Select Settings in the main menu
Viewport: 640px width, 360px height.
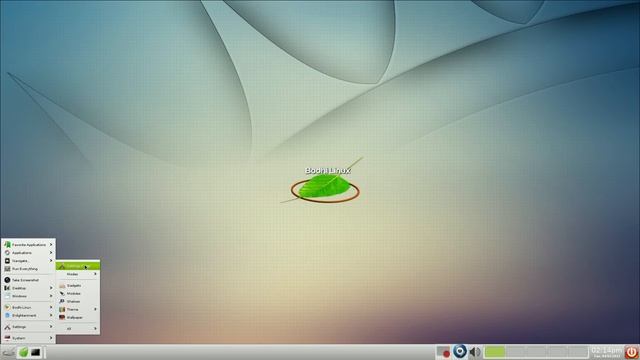point(29,327)
